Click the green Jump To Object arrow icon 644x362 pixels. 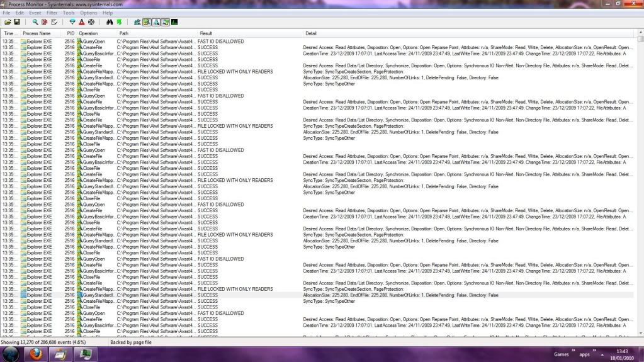[119, 22]
